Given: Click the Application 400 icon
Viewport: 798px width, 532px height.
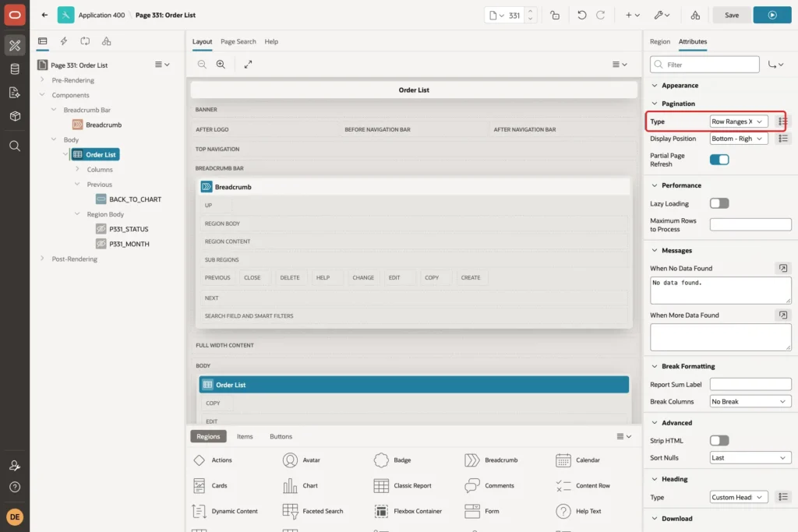Looking at the screenshot, I should click(65, 15).
